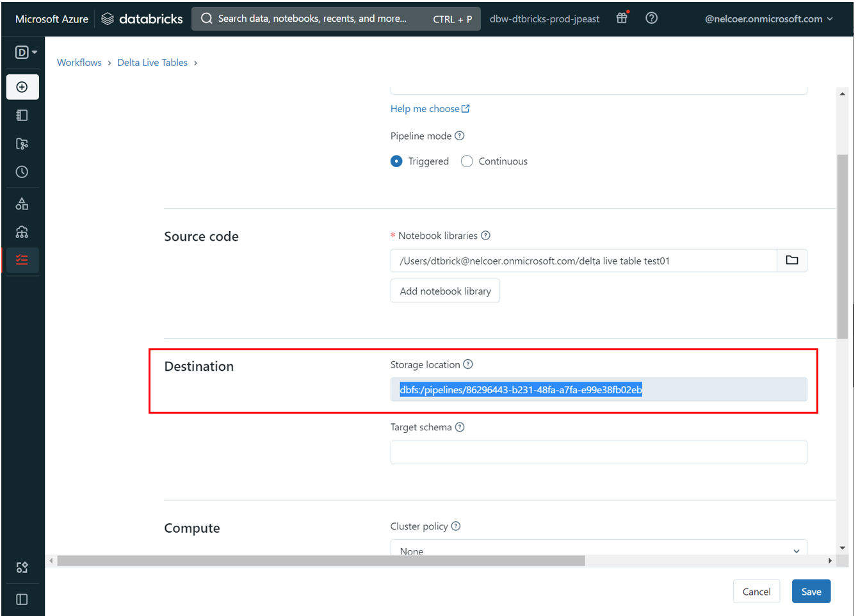Screen dimensions: 858x616
Task: Open the account menu @nelcoer.onmicrosoft.com
Action: [x=769, y=19]
